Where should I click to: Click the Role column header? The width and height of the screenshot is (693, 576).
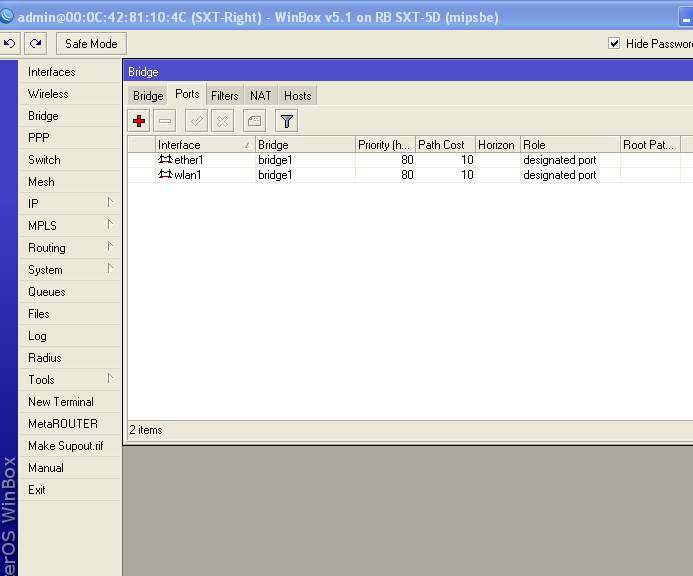click(570, 145)
